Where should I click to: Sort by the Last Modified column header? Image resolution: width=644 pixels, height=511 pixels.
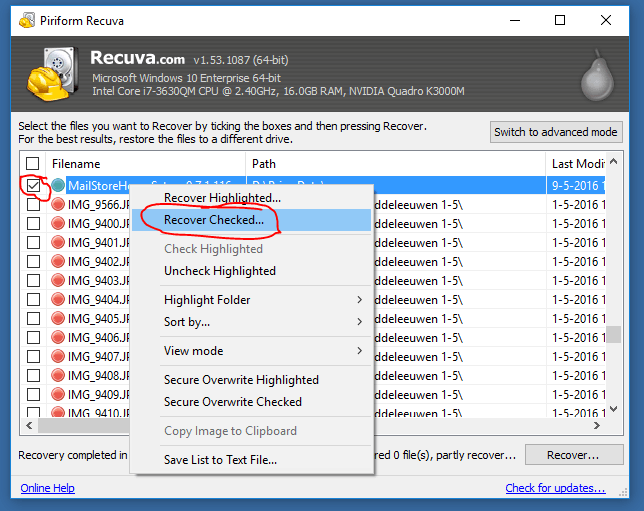tap(576, 164)
